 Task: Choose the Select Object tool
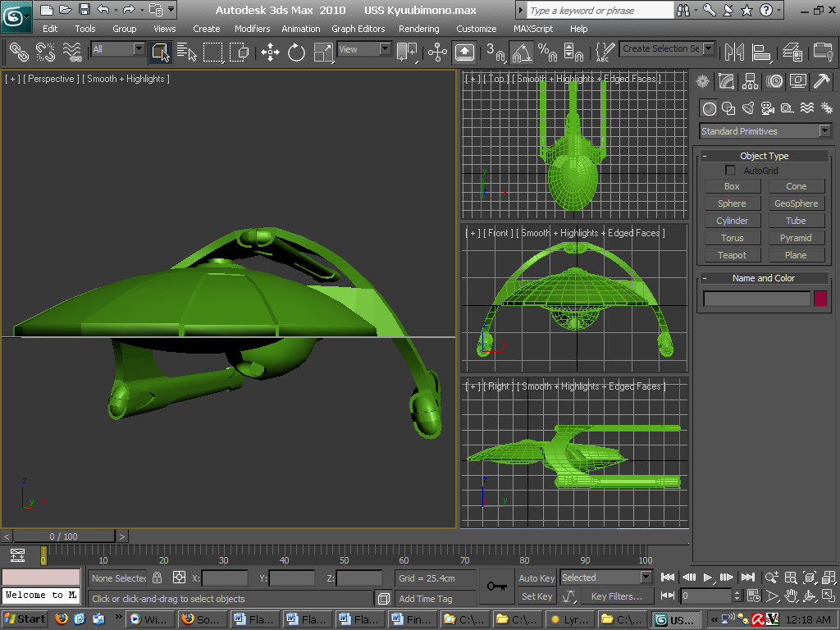click(161, 52)
